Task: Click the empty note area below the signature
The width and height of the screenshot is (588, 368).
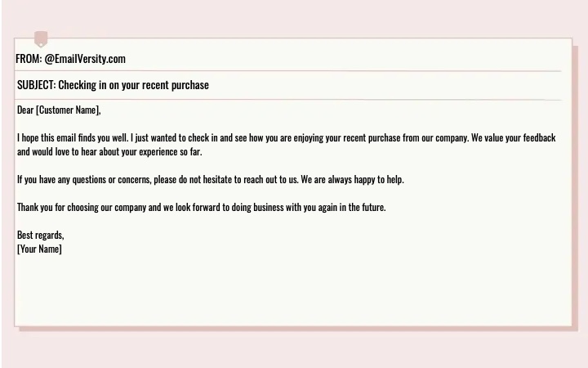Action: [x=292, y=291]
